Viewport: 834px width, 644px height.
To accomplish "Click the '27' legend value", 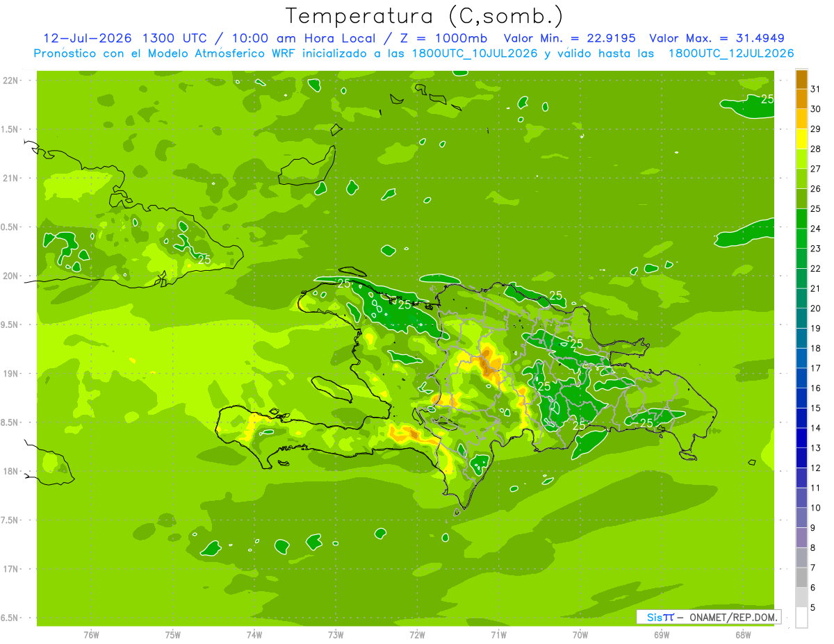I will [816, 169].
